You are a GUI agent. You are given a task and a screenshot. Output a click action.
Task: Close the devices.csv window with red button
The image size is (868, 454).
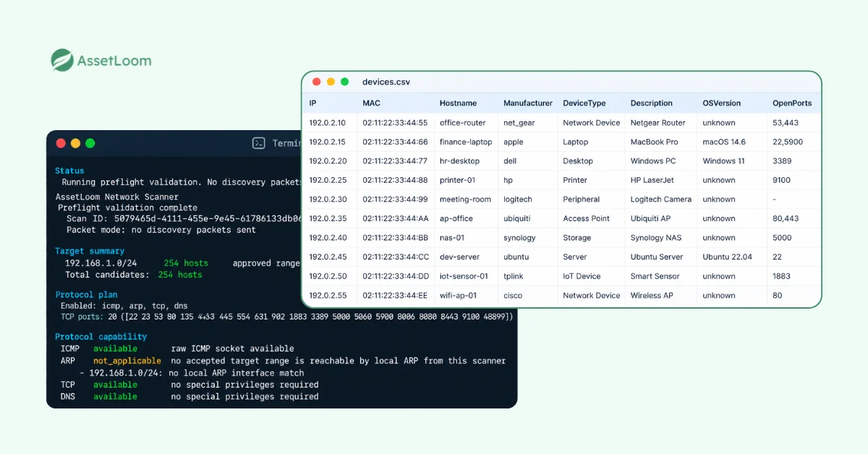[317, 82]
